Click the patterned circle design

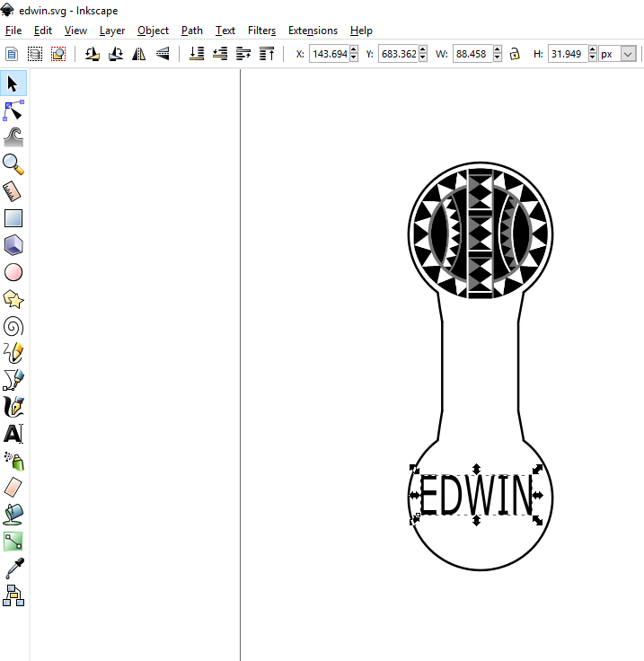coord(481,234)
